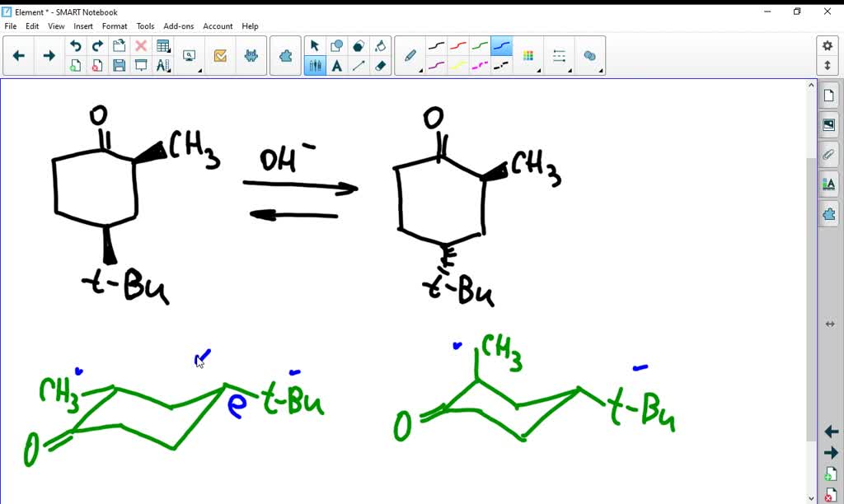Screen dimensions: 844x504
Task: Expand the Pen options dropdown arrow
Action: tap(420, 71)
